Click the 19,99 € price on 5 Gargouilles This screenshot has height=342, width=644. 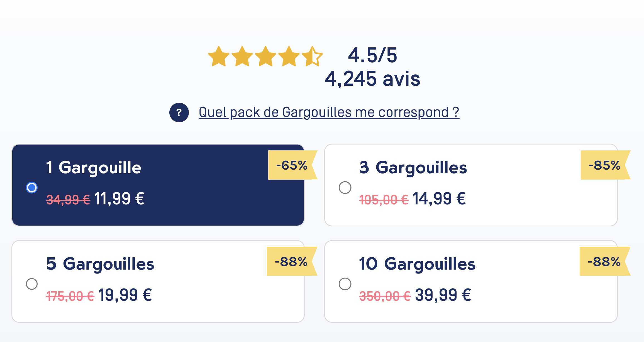pos(125,295)
